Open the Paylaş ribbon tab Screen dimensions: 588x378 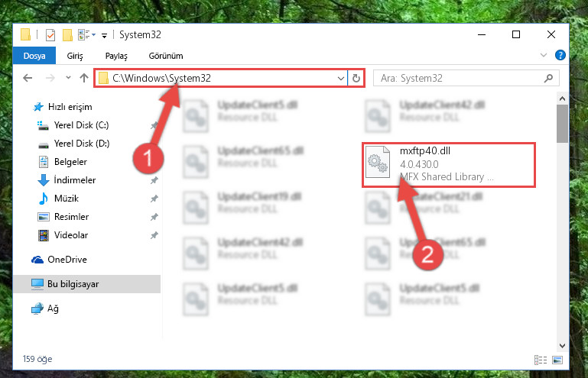(116, 56)
